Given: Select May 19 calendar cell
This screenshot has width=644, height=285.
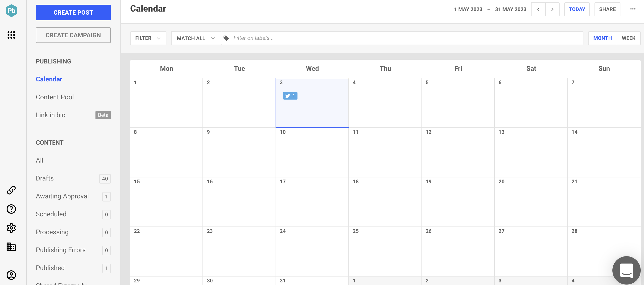Looking at the screenshot, I should (x=458, y=202).
